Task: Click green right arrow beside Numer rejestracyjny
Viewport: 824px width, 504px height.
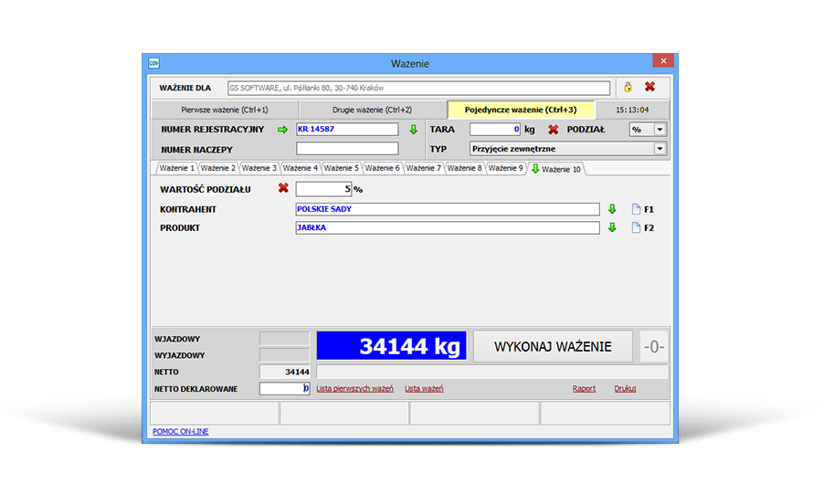Action: pos(282,130)
